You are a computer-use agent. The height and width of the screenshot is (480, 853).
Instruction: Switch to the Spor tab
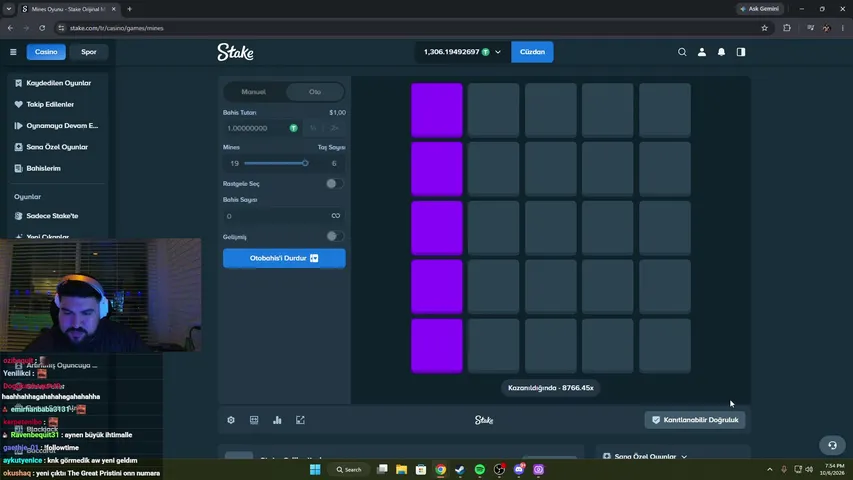pyautogui.click(x=89, y=52)
